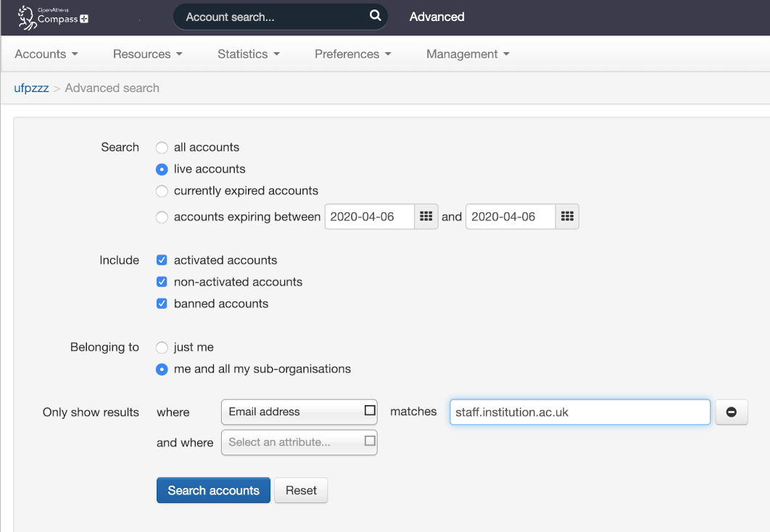Click the staff.institution.ac.uk input field
The width and height of the screenshot is (770, 532).
tap(579, 412)
